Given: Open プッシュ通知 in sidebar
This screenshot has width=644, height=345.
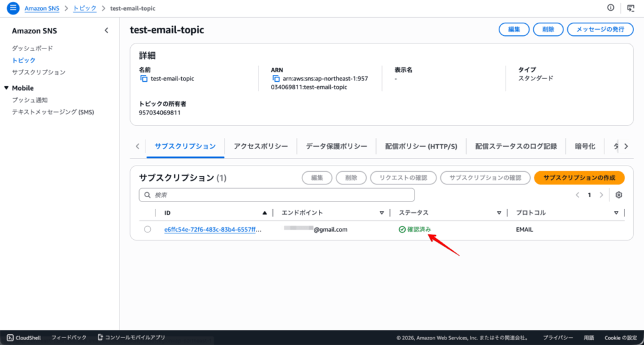Looking at the screenshot, I should coord(30,100).
